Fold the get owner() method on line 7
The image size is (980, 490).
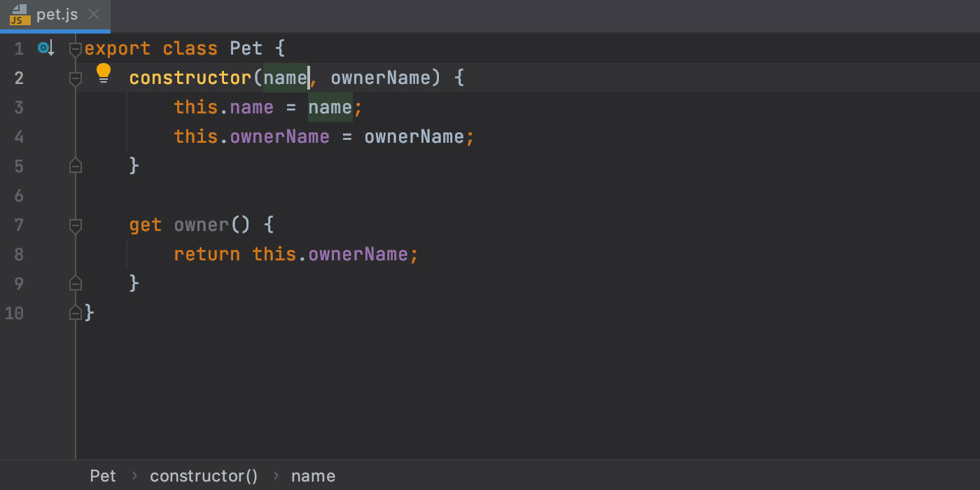tap(76, 225)
